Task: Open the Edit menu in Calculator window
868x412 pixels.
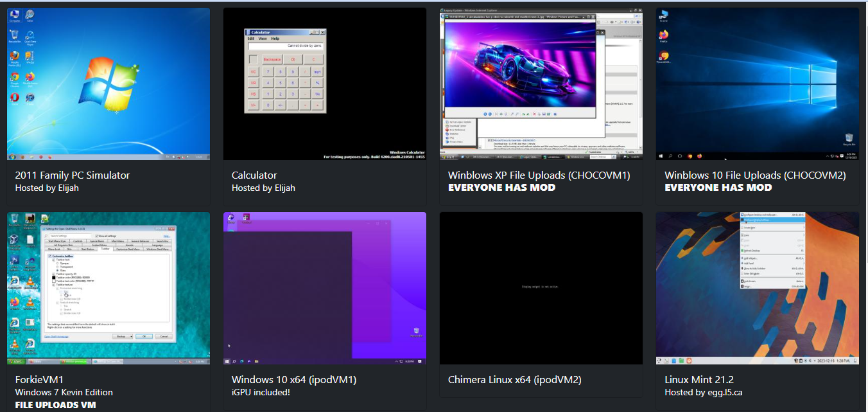Action: point(251,39)
